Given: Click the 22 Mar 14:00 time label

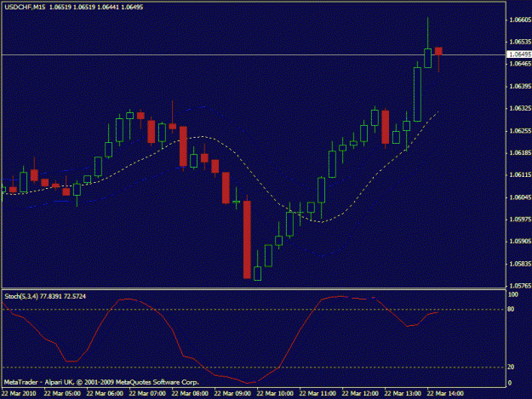Looking at the screenshot, I should point(445,394).
